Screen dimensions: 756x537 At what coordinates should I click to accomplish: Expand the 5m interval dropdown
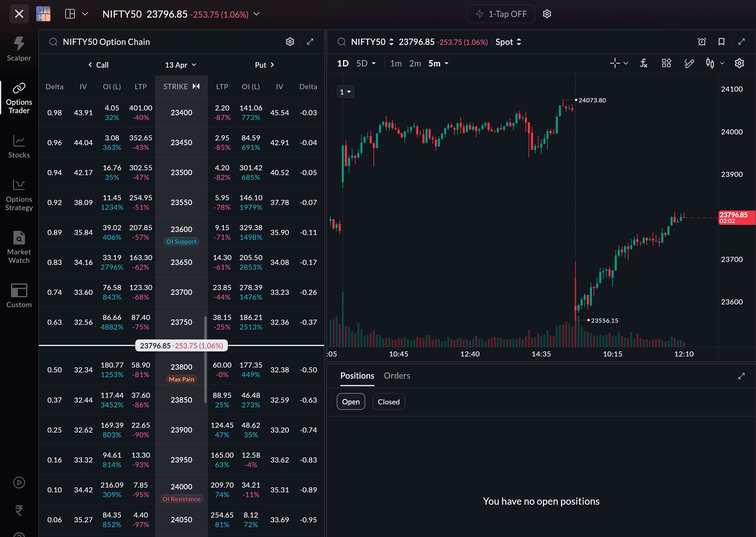point(438,63)
